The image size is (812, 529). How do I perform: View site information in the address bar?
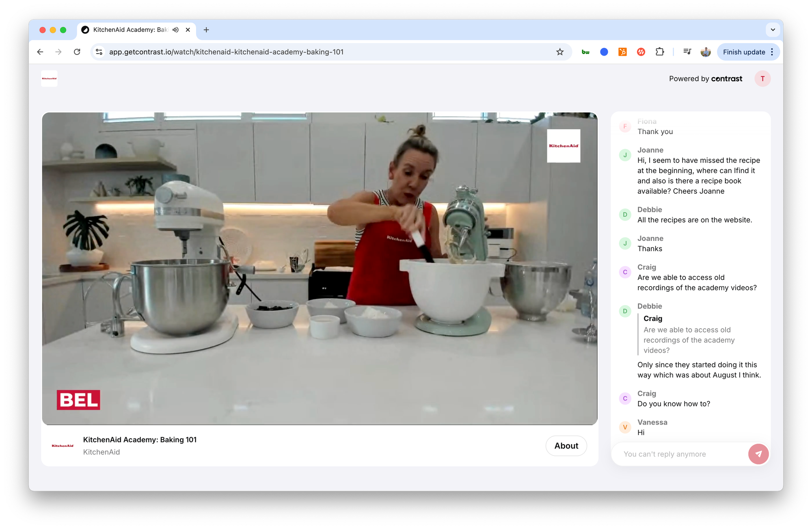(x=99, y=52)
